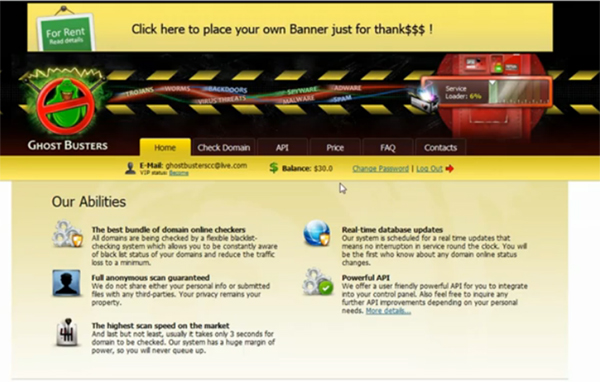Click the Change Password link
Viewport: 600px width, 382px height.
[x=380, y=168]
